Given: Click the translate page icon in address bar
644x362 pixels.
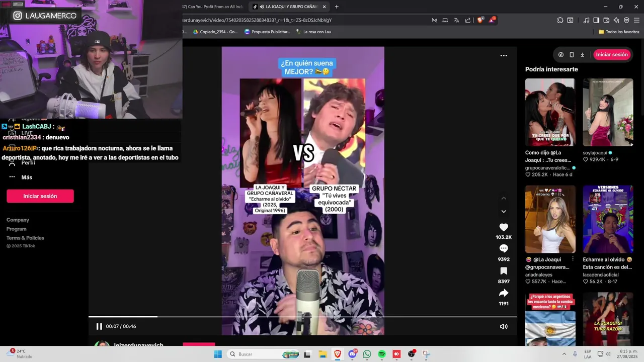Looking at the screenshot, I should tap(456, 20).
